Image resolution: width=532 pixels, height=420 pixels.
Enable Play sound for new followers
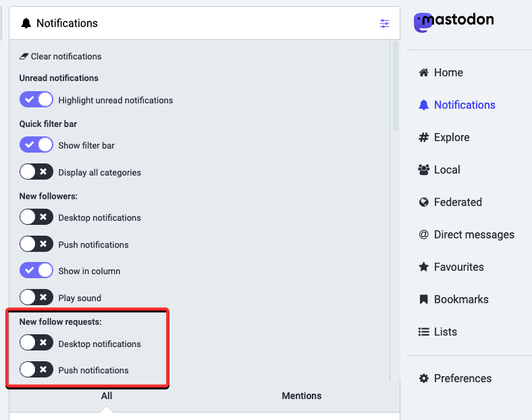36,298
